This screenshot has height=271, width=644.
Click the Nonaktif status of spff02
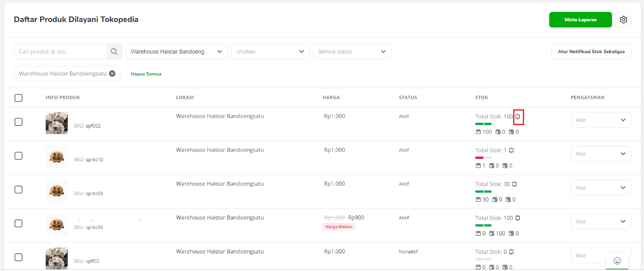[x=408, y=252]
